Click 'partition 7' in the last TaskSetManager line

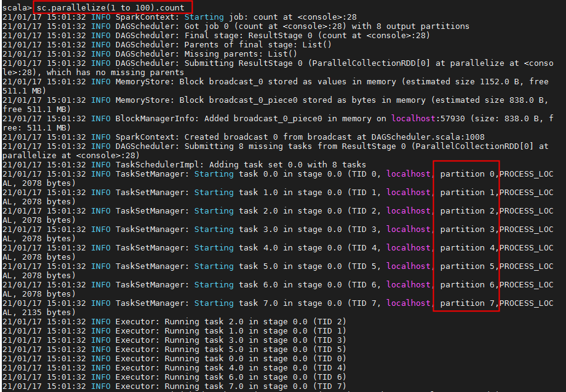tap(467, 303)
